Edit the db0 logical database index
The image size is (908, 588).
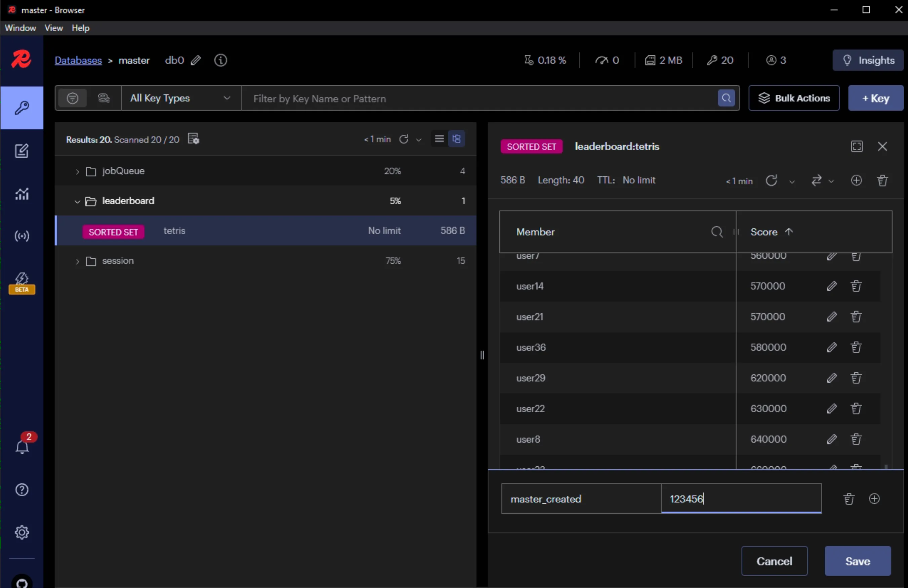196,60
